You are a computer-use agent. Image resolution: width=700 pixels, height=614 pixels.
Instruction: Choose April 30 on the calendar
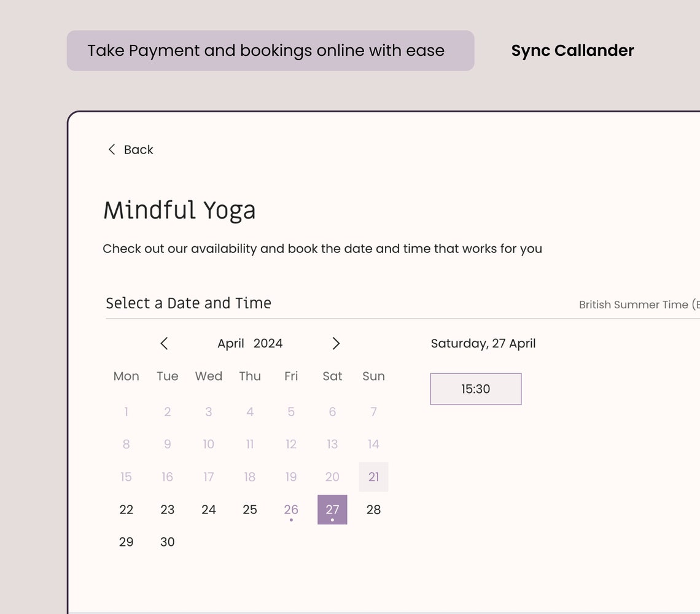coord(167,542)
